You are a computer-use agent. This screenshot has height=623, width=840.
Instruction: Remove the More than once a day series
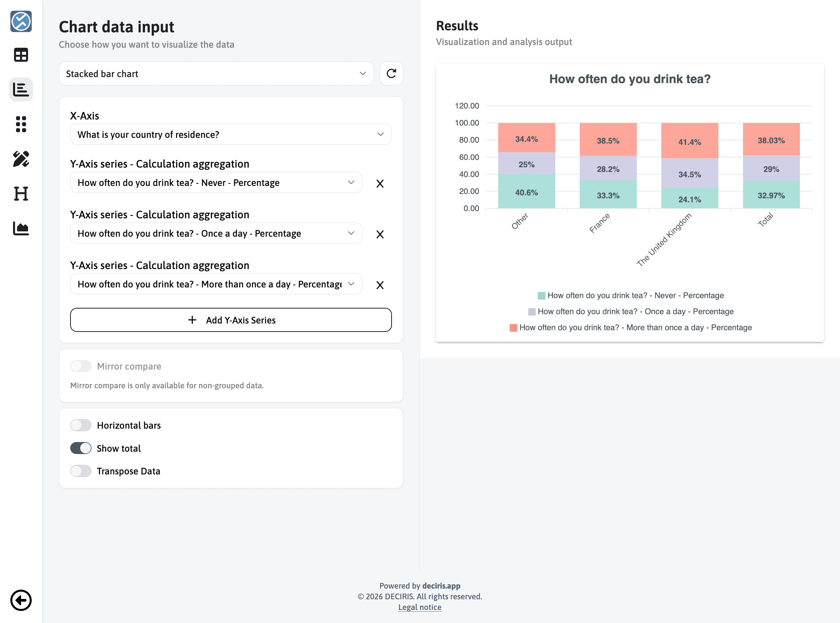click(x=380, y=285)
